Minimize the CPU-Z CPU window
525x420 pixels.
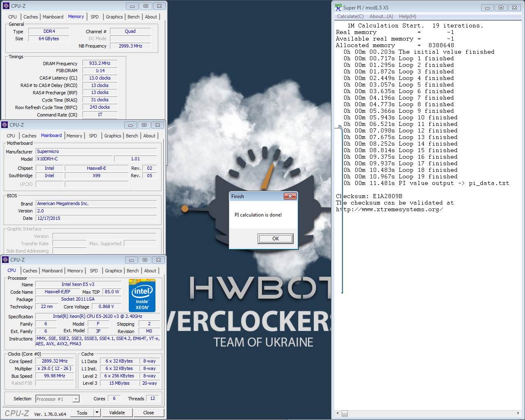click(x=131, y=260)
